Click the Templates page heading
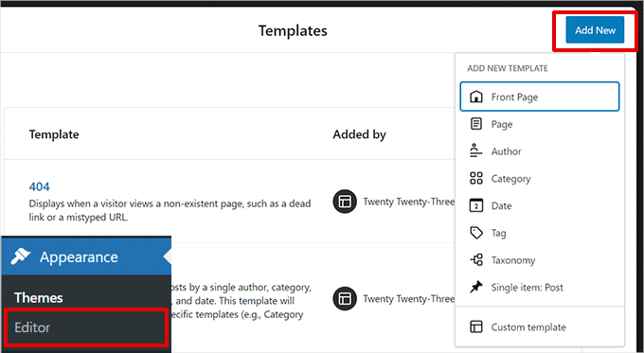The height and width of the screenshot is (353, 644). [x=293, y=30]
